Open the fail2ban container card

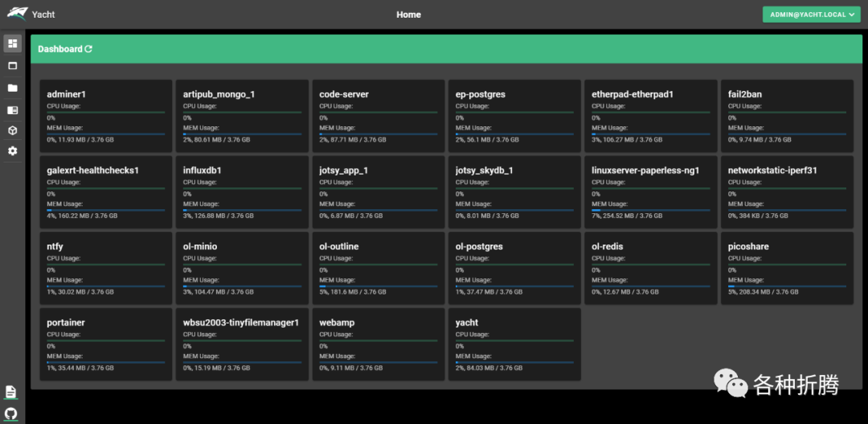tap(787, 116)
